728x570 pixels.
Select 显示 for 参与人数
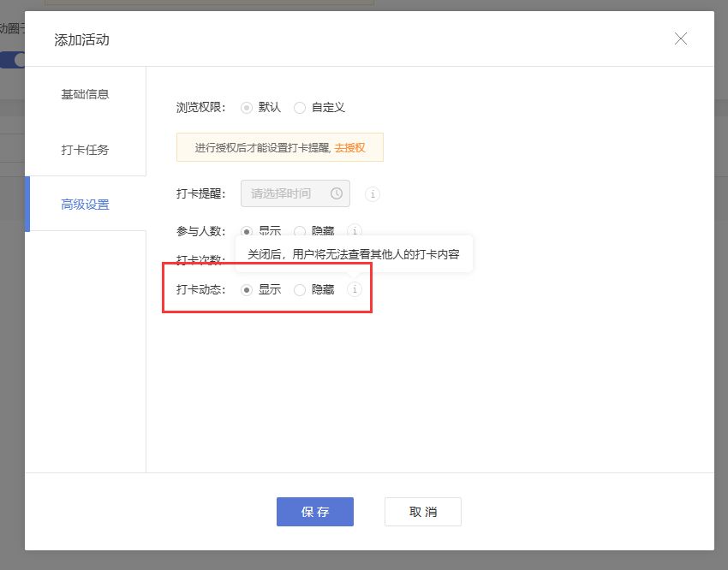248,231
